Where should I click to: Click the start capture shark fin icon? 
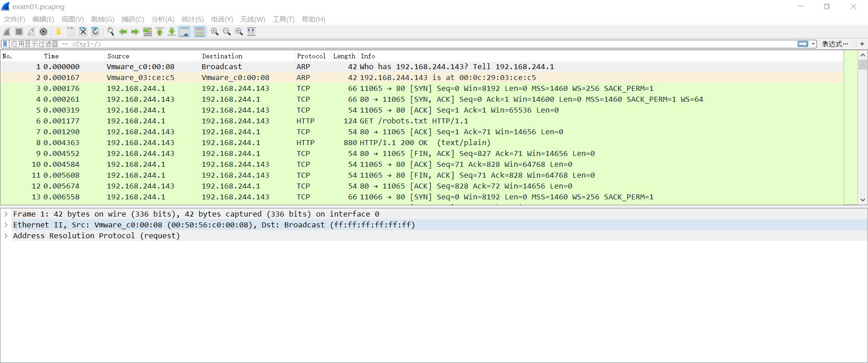click(7, 32)
